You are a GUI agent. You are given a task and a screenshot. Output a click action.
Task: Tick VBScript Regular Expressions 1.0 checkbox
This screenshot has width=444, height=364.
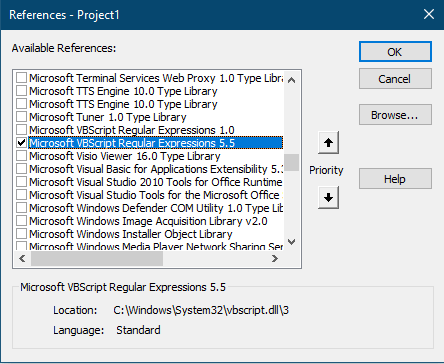(22, 130)
